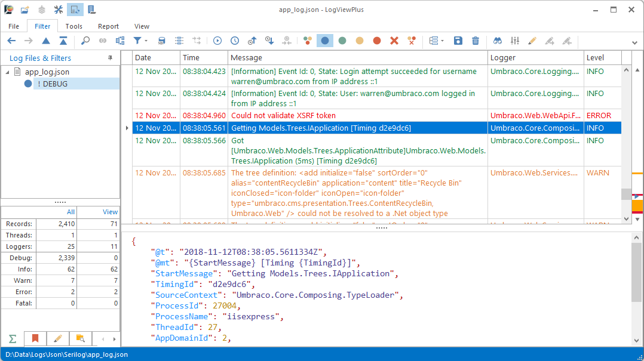Image resolution: width=644 pixels, height=361 pixels.
Task: Sort by the Time column header
Action: click(x=204, y=58)
